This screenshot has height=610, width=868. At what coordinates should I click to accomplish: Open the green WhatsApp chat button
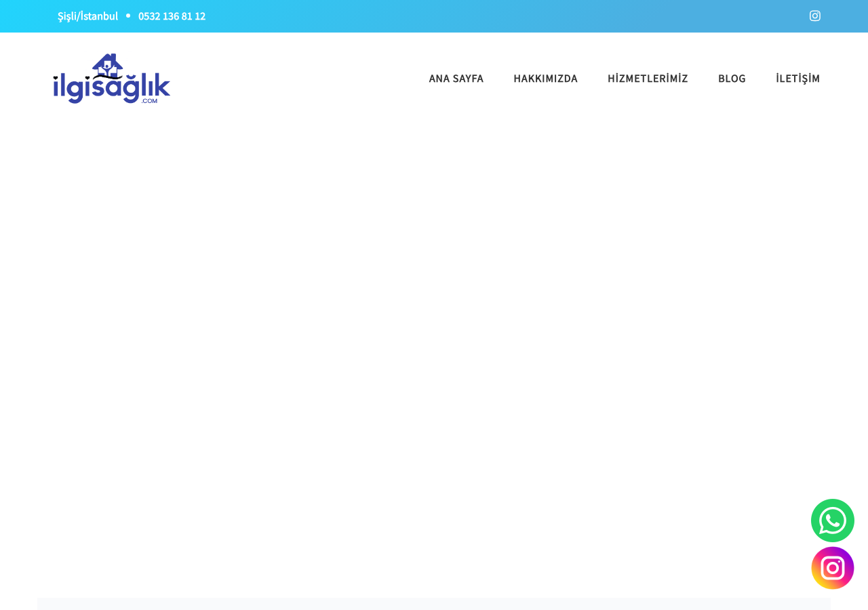click(x=833, y=521)
